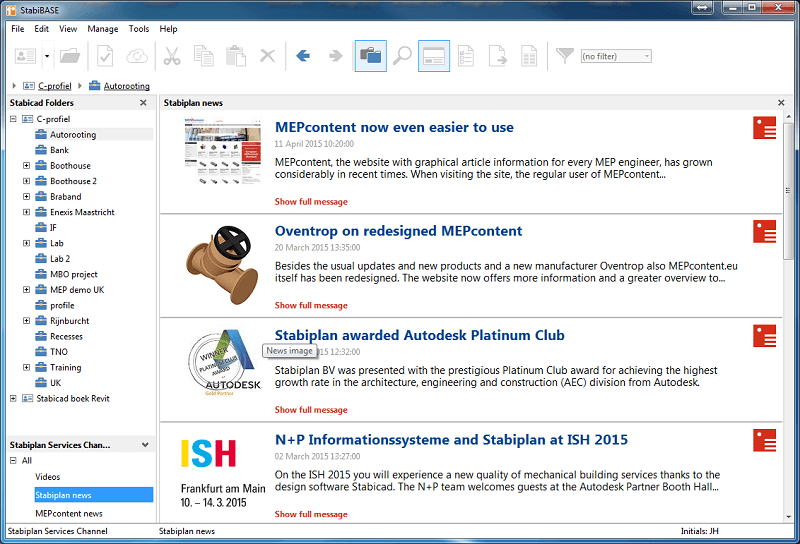Image resolution: width=800 pixels, height=544 pixels.
Task: Expand the Boothouse folder
Action: 27,165
